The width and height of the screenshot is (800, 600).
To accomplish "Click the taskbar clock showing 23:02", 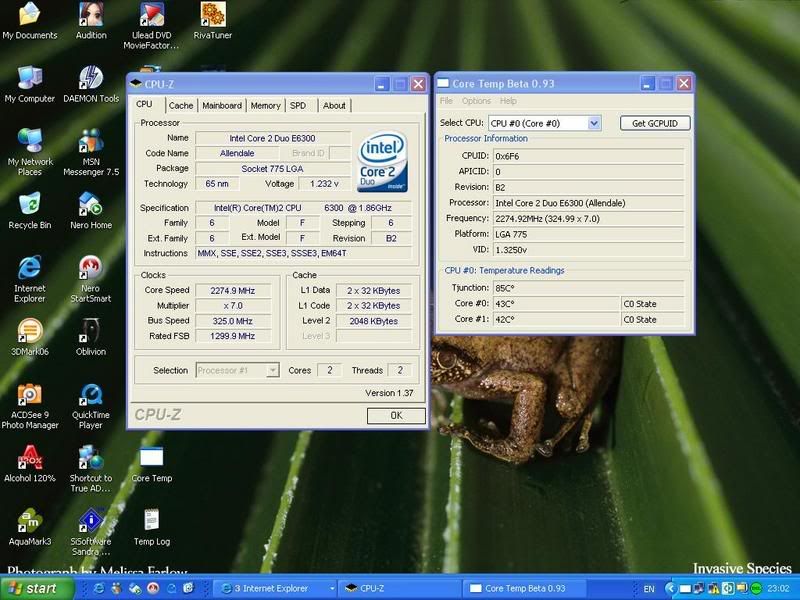I will pyautogui.click(x=778, y=589).
